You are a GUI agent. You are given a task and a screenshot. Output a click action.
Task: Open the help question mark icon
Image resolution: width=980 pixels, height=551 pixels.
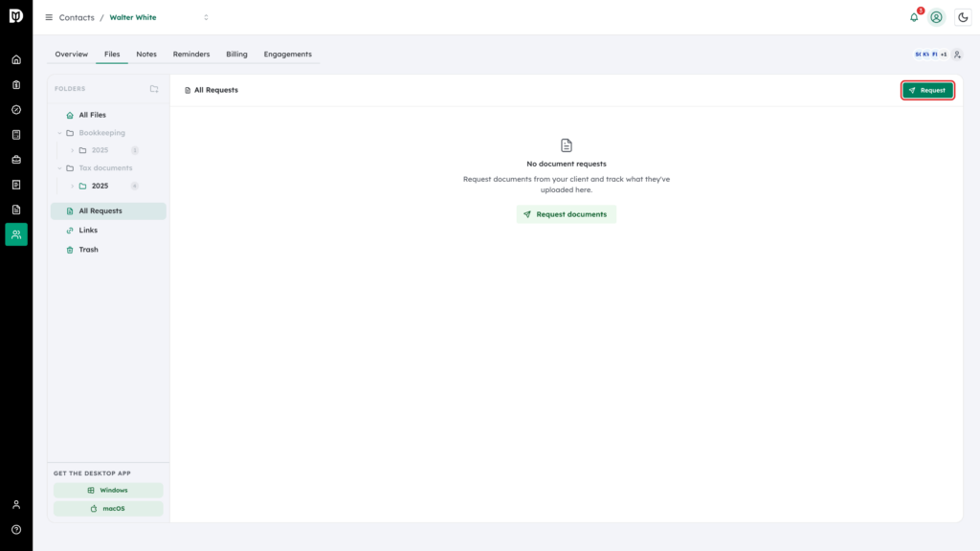[x=16, y=530]
